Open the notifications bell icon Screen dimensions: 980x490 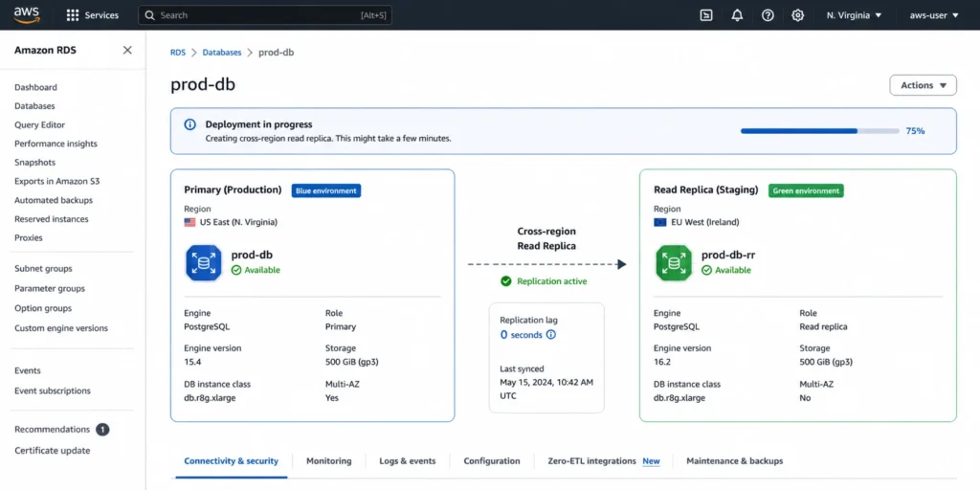[x=737, y=15]
